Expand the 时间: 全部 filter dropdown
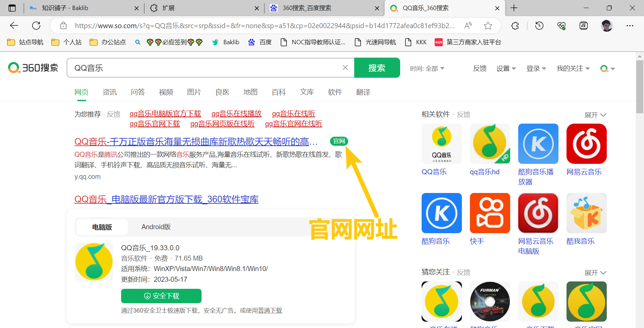The width and height of the screenshot is (644, 328). (427, 68)
